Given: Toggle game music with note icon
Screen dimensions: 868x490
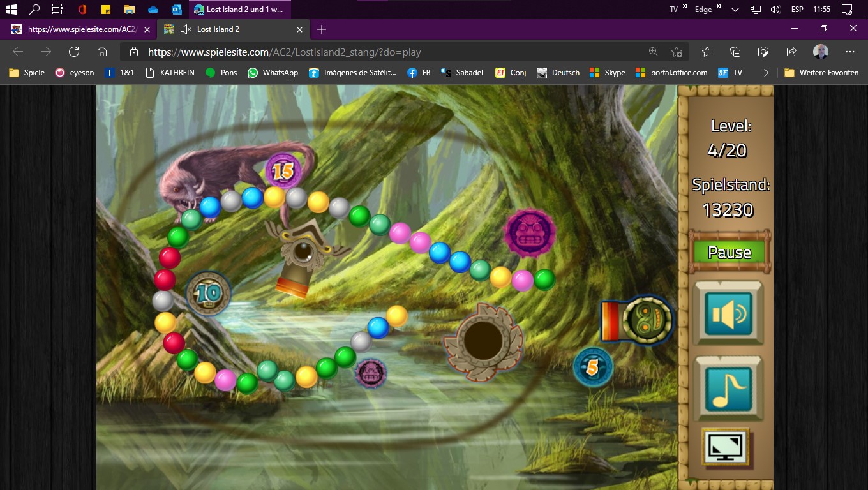Looking at the screenshot, I should click(729, 389).
